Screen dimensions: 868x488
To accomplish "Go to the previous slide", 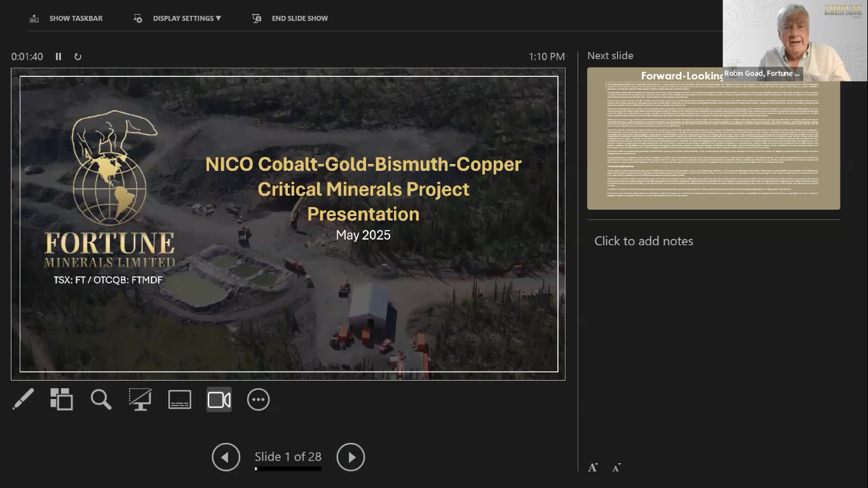I will click(x=226, y=457).
